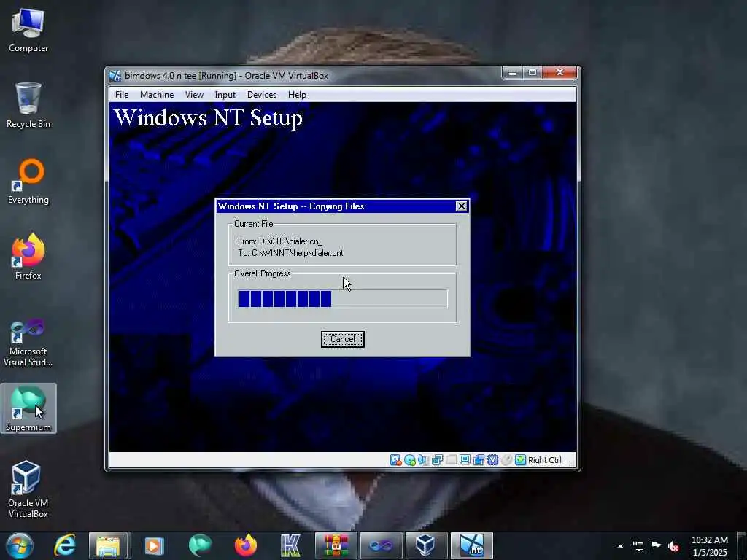Viewport: 747px width, 560px height.
Task: Click the display indicator in VirtualBox status bar
Action: [465, 460]
